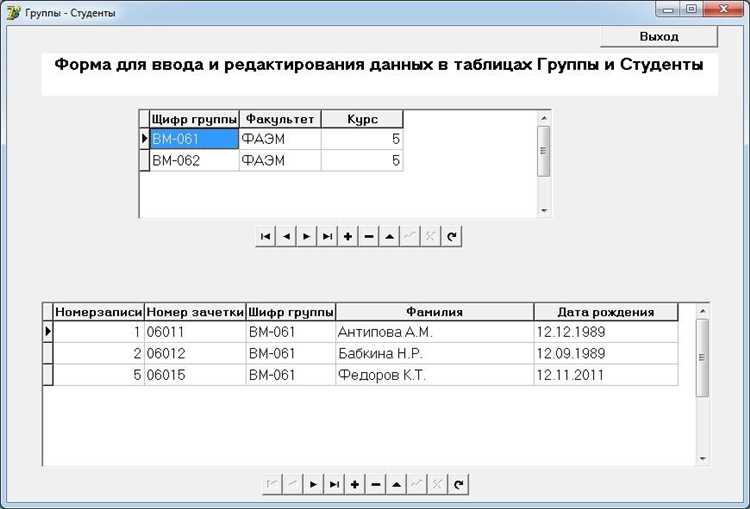Image resolution: width=750 pixels, height=509 pixels.
Task: Go to next record in students navigator
Action: (314, 485)
